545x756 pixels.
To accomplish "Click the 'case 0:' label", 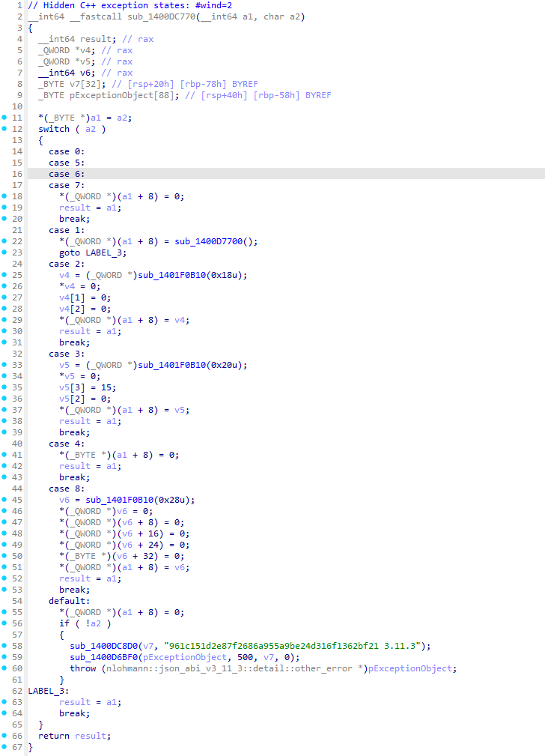I will (67, 151).
